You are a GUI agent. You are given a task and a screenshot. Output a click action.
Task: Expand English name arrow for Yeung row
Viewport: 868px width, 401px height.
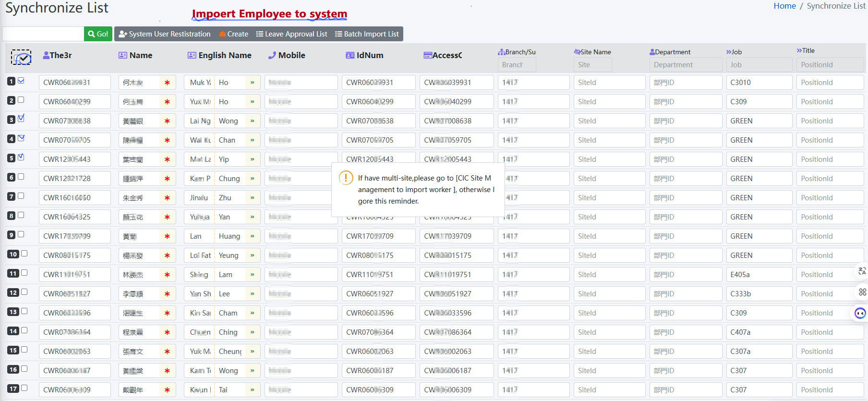(x=252, y=255)
